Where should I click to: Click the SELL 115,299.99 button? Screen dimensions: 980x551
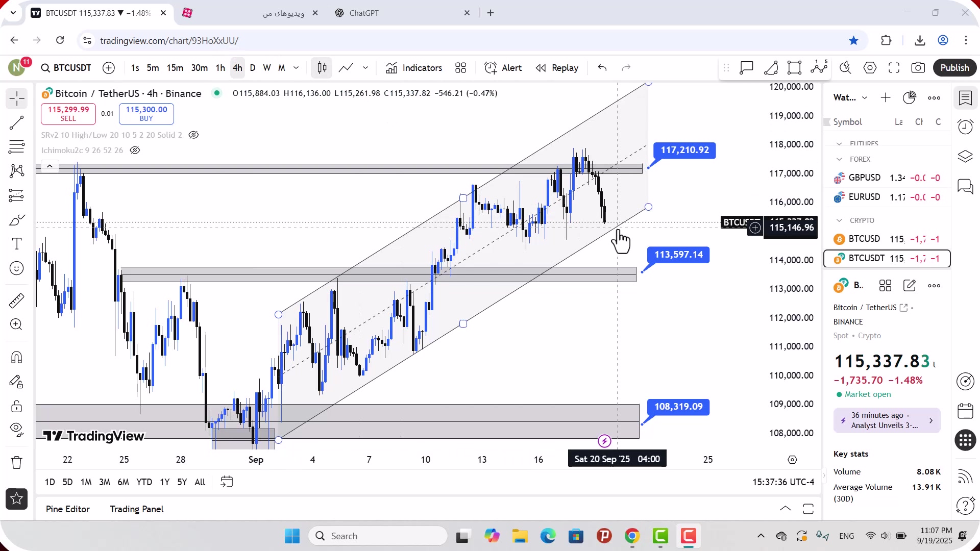pyautogui.click(x=68, y=114)
